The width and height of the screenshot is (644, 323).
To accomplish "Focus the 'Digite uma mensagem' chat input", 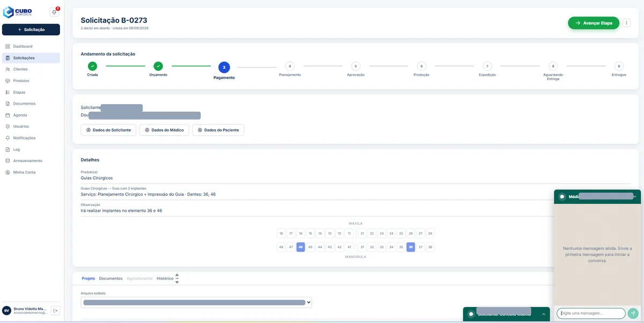I will (591, 313).
